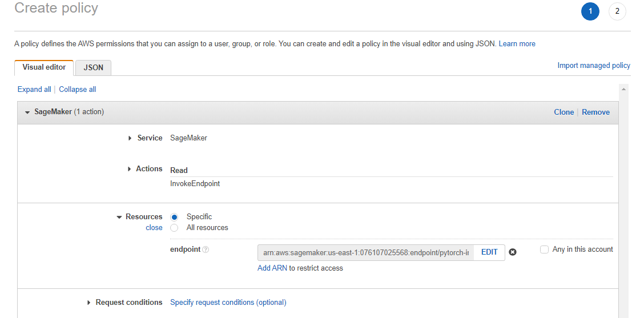
Task: Click the InvokeEndpoint action text
Action: click(x=195, y=184)
